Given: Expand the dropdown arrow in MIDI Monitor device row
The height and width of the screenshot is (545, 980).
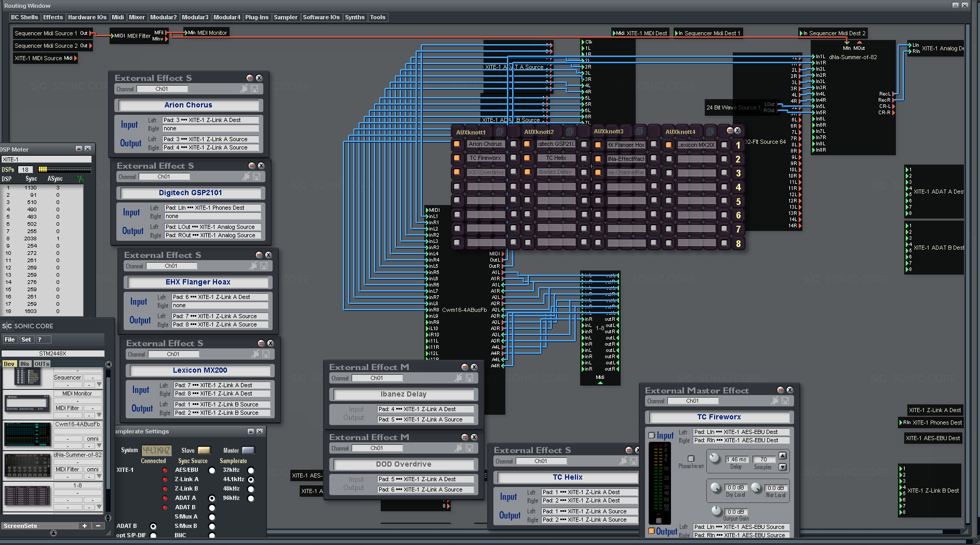Looking at the screenshot, I should (x=99, y=415).
